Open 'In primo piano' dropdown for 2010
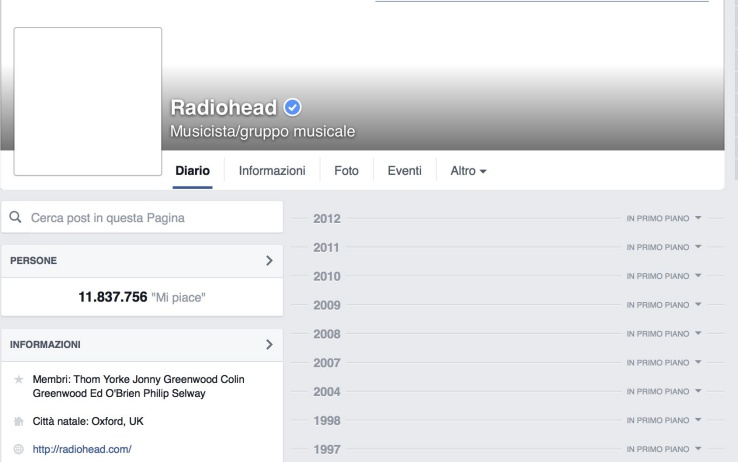Screen dimensions: 738x462 click(664, 276)
